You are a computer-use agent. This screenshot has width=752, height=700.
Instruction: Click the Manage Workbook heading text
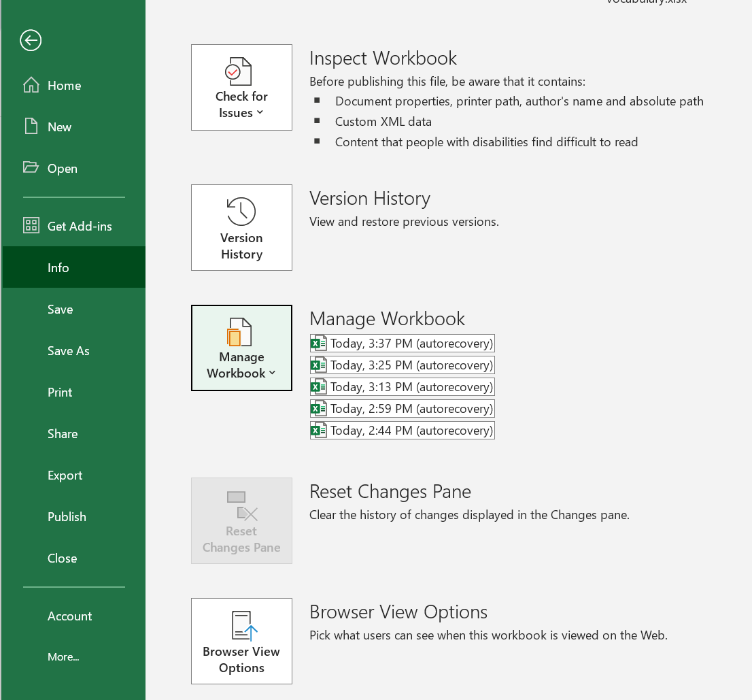[388, 319]
